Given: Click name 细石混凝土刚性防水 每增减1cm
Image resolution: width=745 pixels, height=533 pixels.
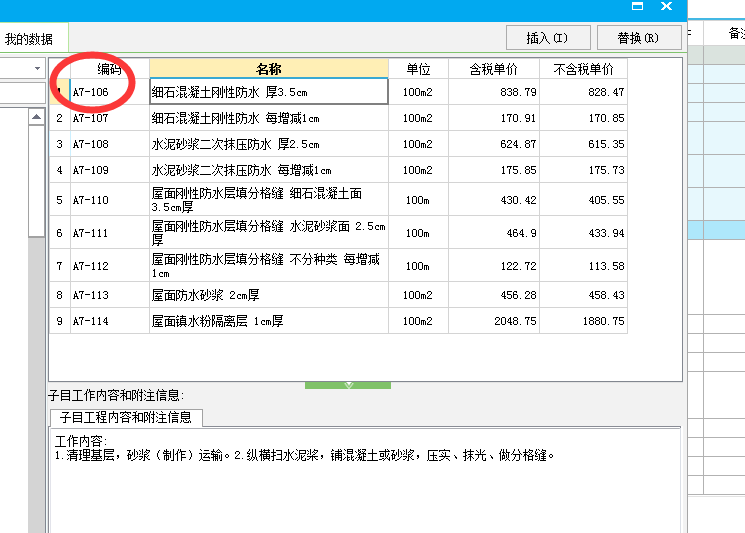Looking at the screenshot, I should pyautogui.click(x=269, y=118).
